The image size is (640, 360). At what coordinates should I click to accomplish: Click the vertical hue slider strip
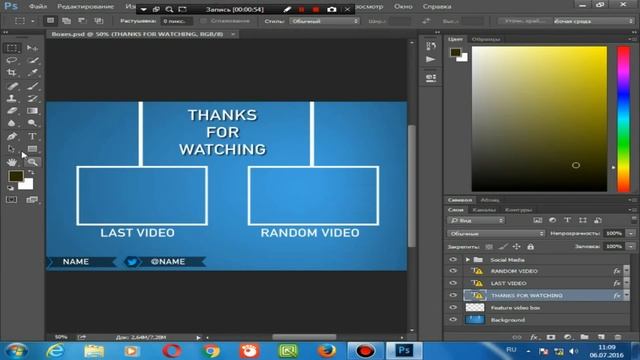pos(623,119)
